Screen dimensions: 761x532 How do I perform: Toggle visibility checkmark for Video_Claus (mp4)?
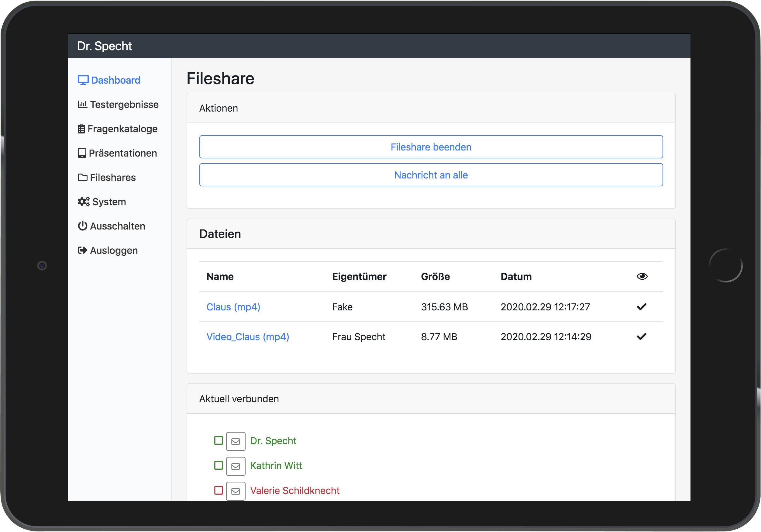[x=642, y=337]
